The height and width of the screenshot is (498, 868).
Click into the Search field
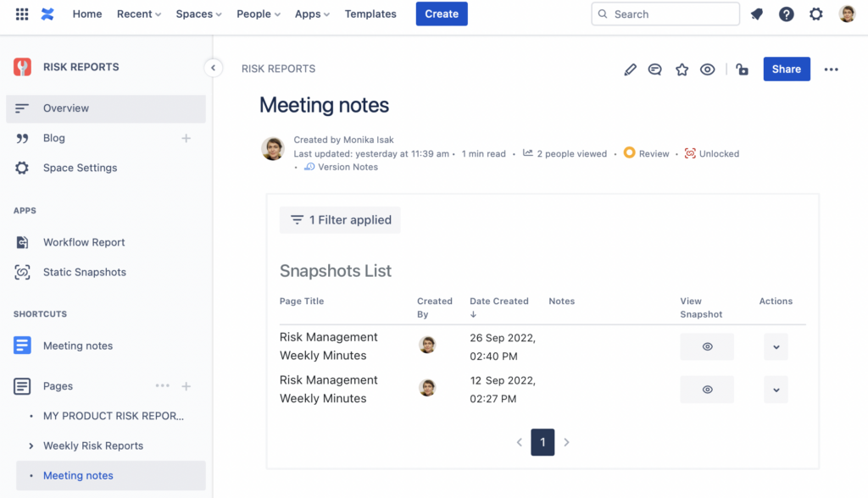tap(665, 14)
